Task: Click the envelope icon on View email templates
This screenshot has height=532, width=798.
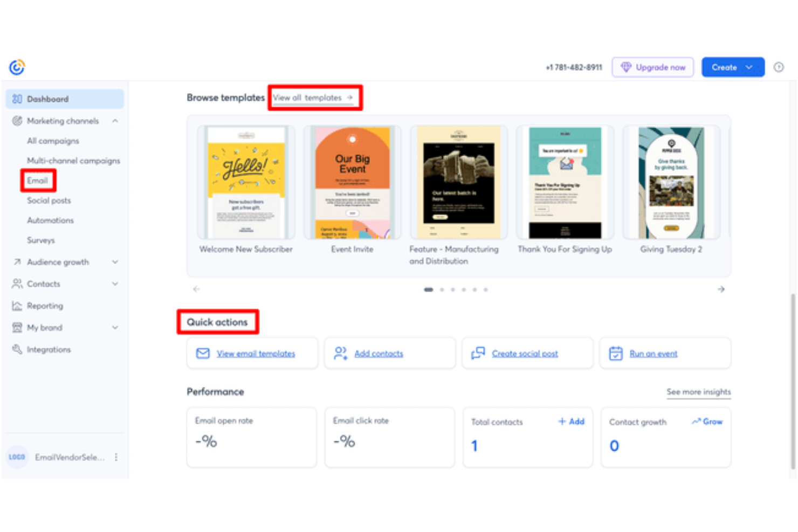Action: coord(202,353)
